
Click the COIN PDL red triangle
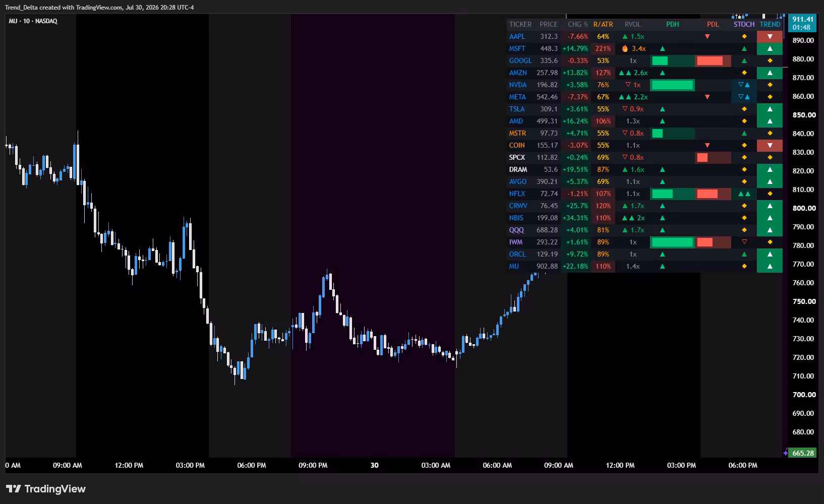pyautogui.click(x=708, y=145)
